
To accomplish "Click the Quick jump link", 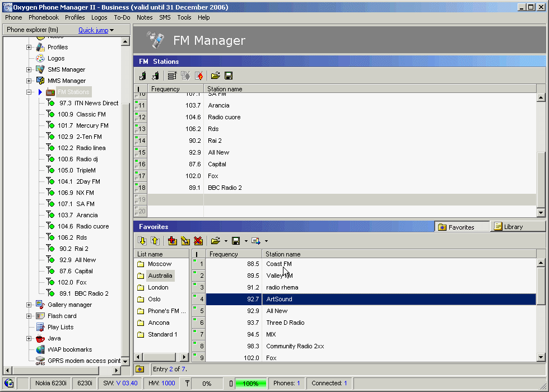I will [93, 30].
